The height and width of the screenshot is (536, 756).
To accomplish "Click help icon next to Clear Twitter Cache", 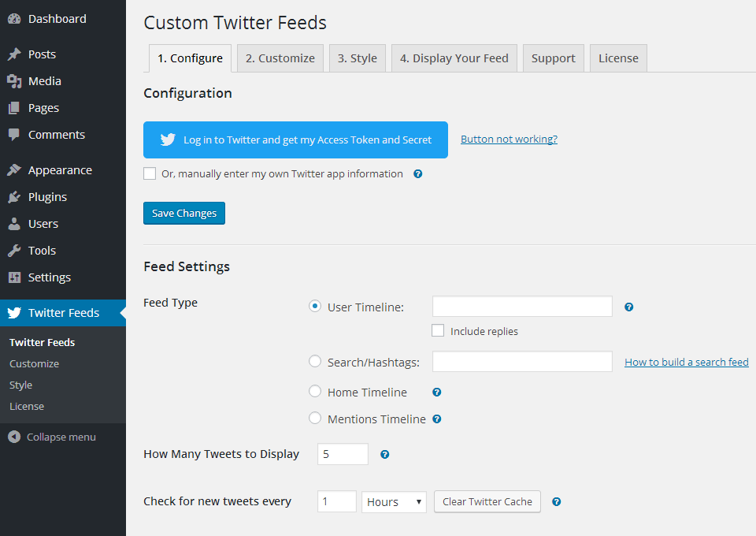I will click(x=557, y=501).
